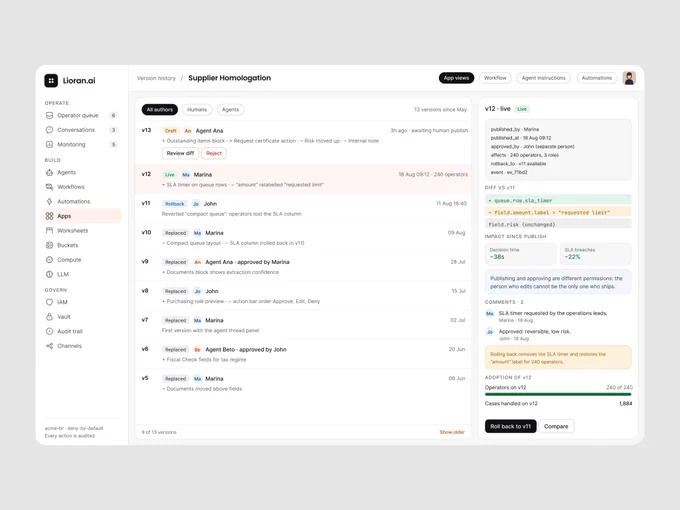Click the Conversations chat bubble icon

[49, 130]
